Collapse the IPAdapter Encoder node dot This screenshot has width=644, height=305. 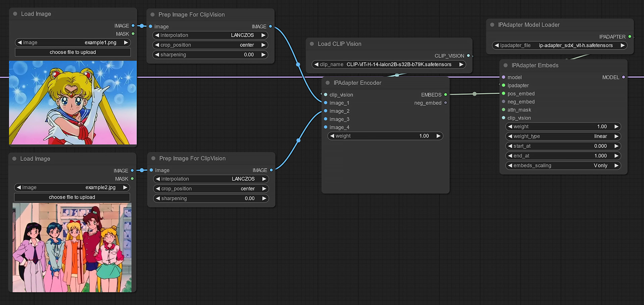328,83
